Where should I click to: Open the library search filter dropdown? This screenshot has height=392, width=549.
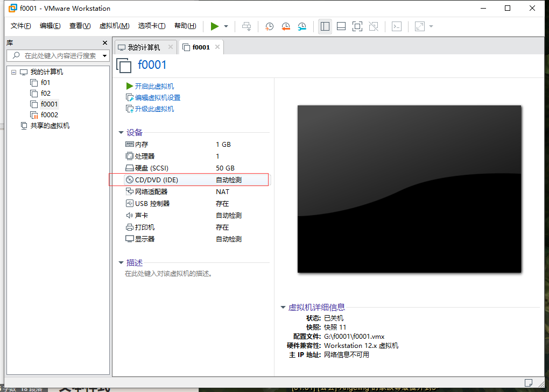(x=105, y=55)
